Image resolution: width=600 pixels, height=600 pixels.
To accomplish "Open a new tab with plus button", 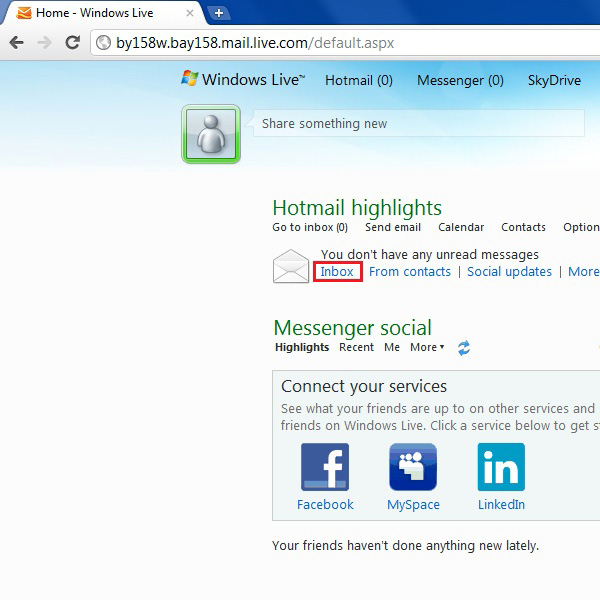I will [x=219, y=13].
